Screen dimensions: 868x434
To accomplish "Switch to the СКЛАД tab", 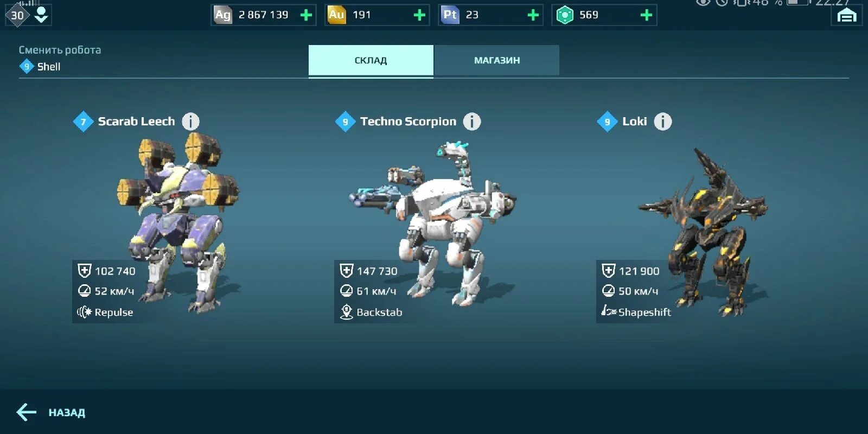I will click(x=371, y=60).
